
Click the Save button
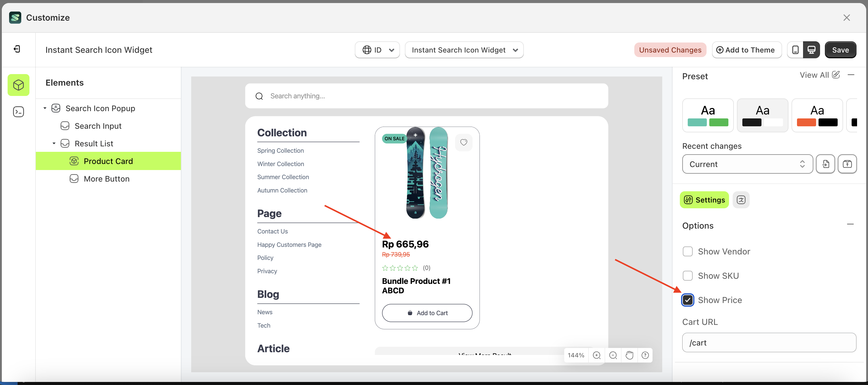(840, 49)
